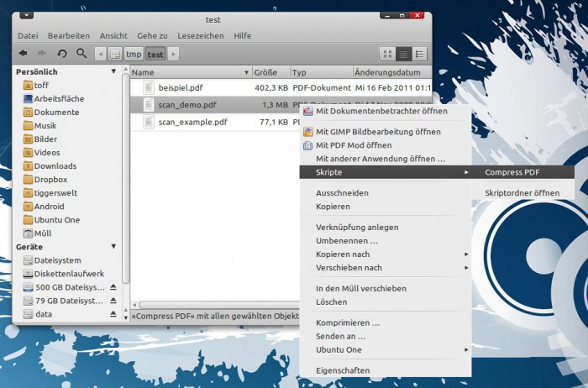Collapse the Persönlich sidebar section
The width and height of the screenshot is (588, 388).
pyautogui.click(x=113, y=72)
